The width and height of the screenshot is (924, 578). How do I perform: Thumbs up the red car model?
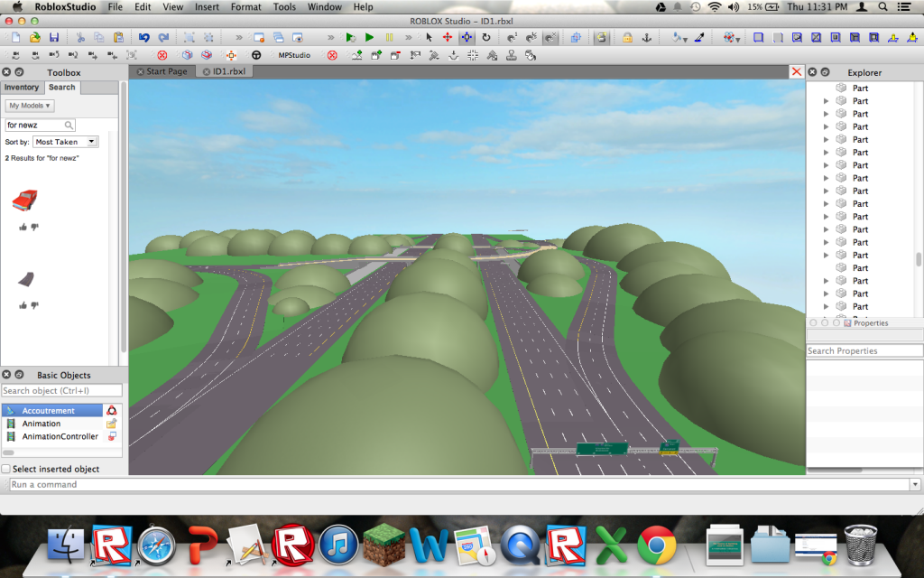23,227
